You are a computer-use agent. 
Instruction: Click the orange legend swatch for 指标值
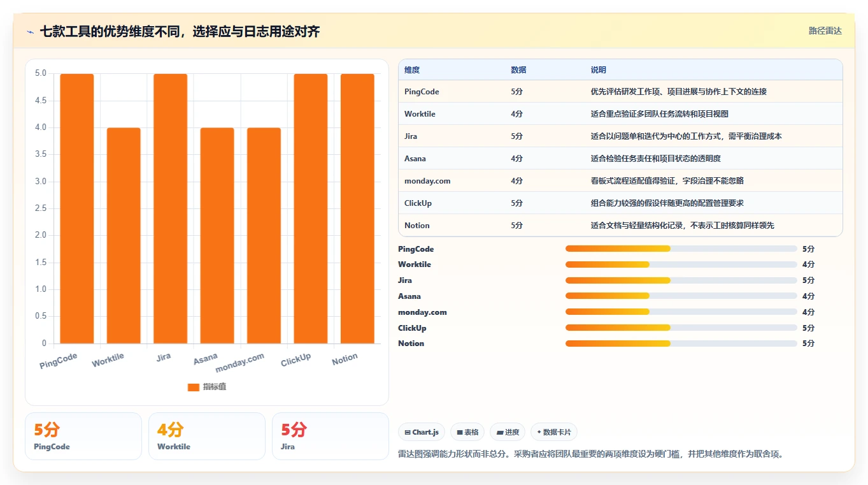tap(194, 387)
